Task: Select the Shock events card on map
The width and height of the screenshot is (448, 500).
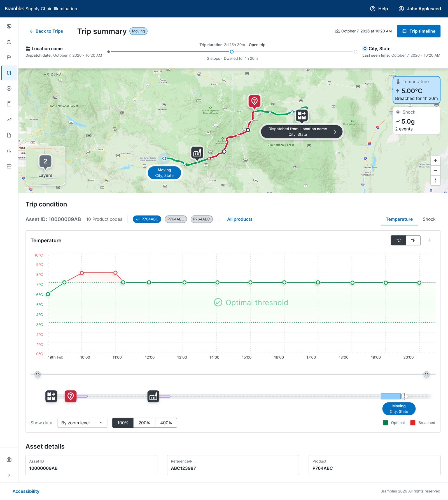Action: pos(416,121)
